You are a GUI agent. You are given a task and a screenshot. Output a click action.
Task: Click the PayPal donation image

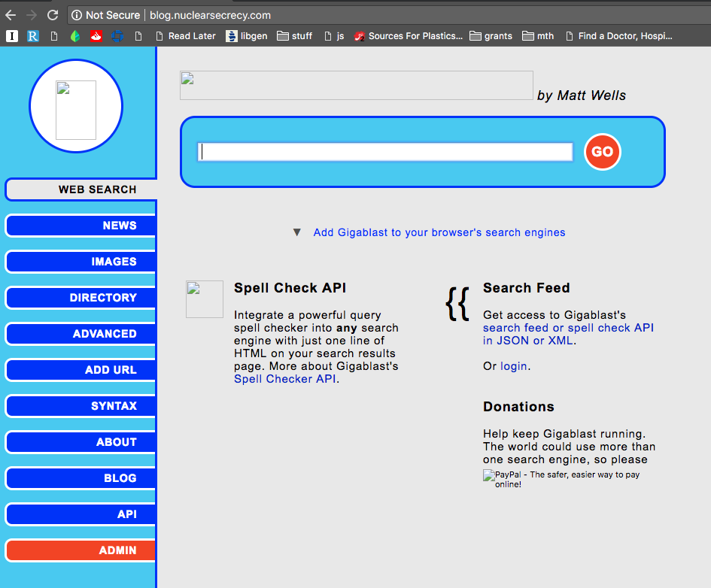(x=561, y=479)
